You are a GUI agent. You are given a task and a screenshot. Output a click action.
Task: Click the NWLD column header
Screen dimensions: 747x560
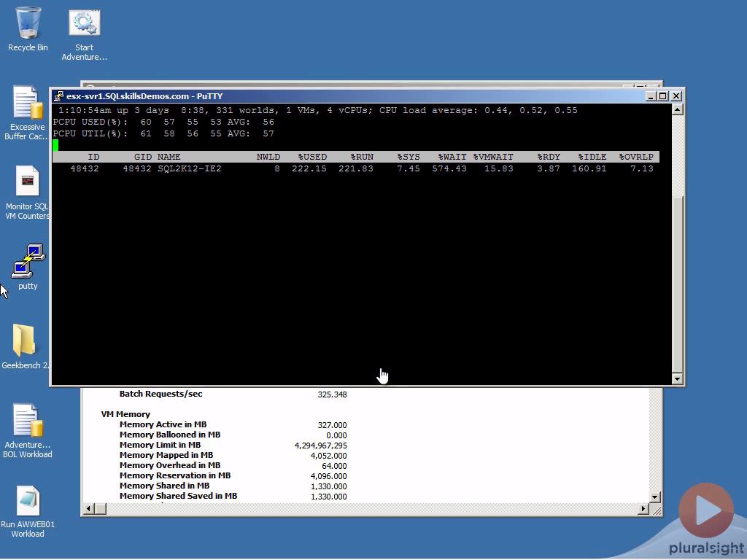(x=268, y=157)
